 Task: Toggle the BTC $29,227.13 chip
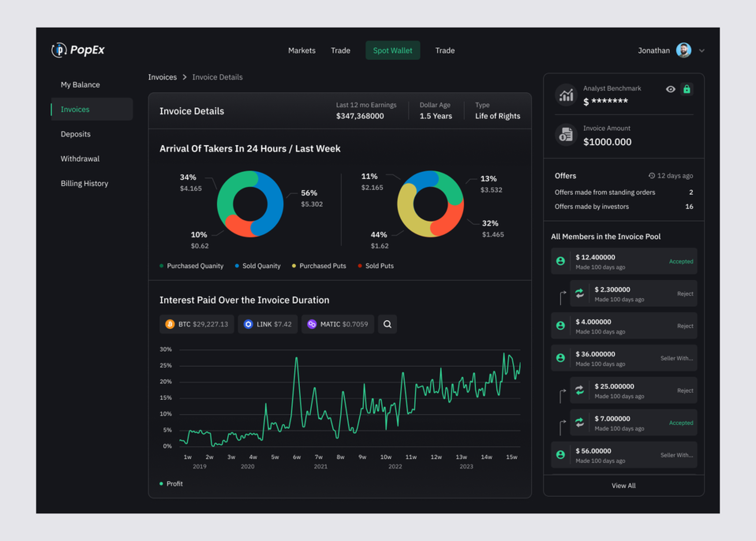coord(197,324)
